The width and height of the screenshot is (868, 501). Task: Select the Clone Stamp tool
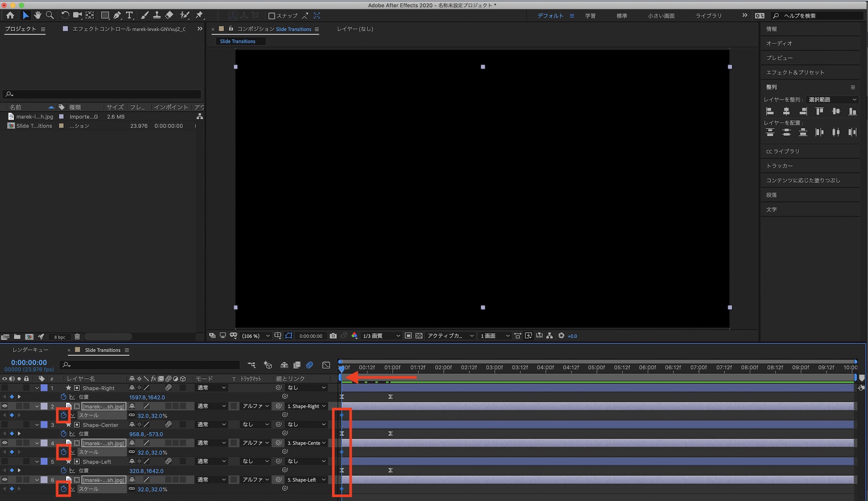157,15
